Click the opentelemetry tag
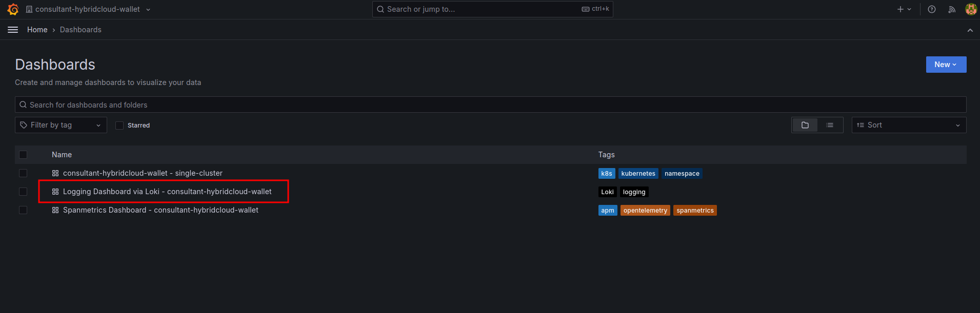The width and height of the screenshot is (980, 313). coord(645,211)
